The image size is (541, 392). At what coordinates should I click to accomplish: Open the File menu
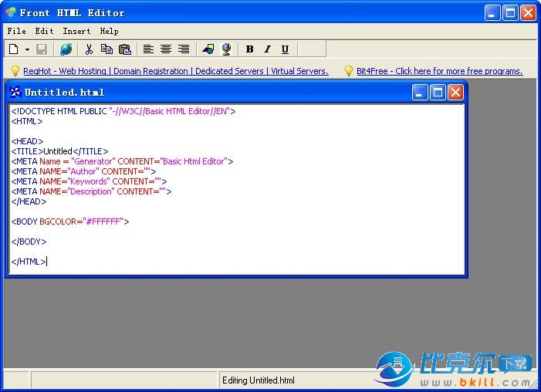point(16,31)
